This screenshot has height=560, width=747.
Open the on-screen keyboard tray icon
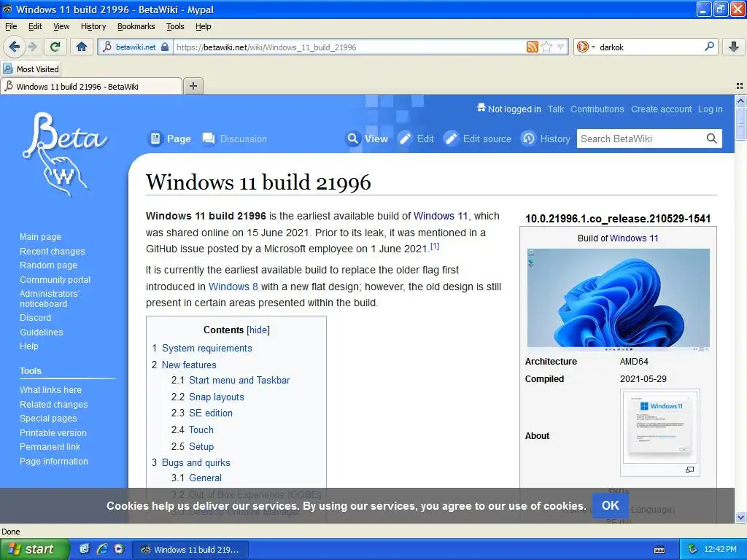point(659,550)
